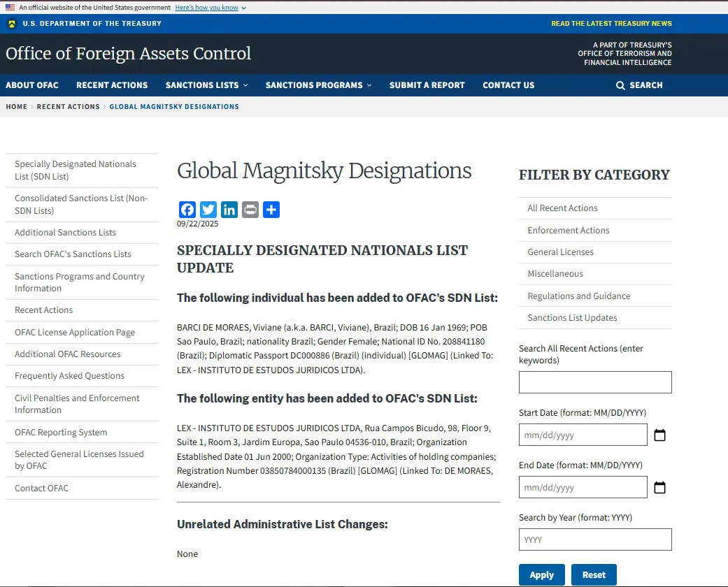Image resolution: width=728 pixels, height=587 pixels.
Task: Apply the recent actions filters
Action: pyautogui.click(x=542, y=575)
